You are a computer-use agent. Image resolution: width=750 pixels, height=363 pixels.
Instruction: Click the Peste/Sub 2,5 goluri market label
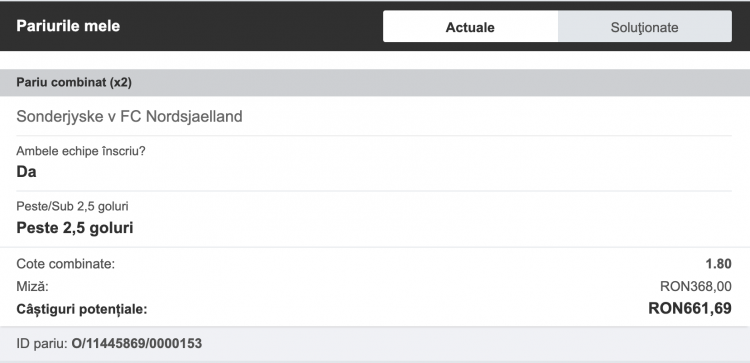(x=72, y=206)
